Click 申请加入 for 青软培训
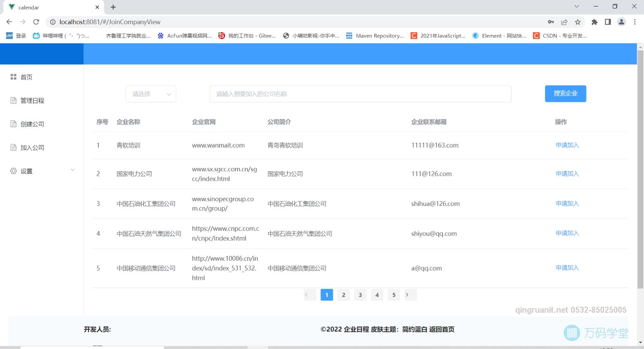This screenshot has width=644, height=349. coord(567,145)
